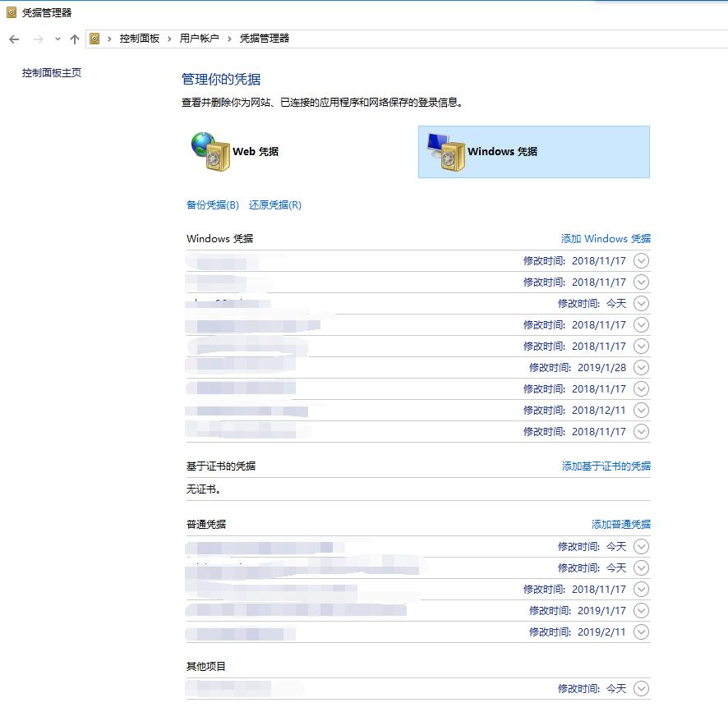The image size is (728, 721).
Task: Go up one level with the up arrow
Action: pyautogui.click(x=75, y=39)
